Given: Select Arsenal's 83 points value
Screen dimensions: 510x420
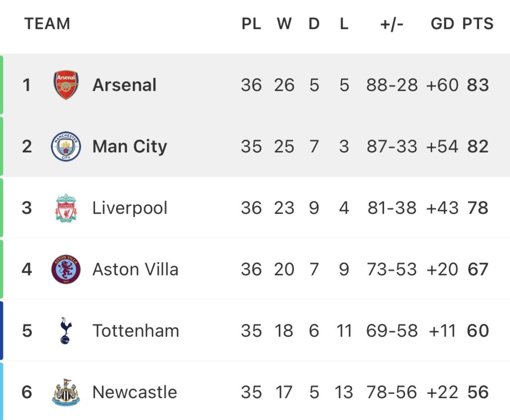Looking at the screenshot, I should 478,85.
